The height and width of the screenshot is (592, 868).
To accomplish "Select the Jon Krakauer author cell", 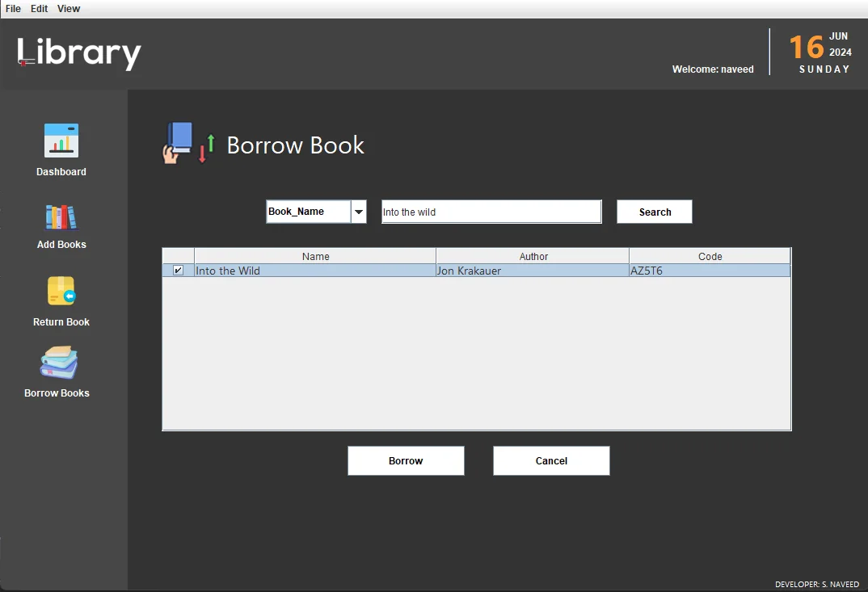I will point(533,271).
